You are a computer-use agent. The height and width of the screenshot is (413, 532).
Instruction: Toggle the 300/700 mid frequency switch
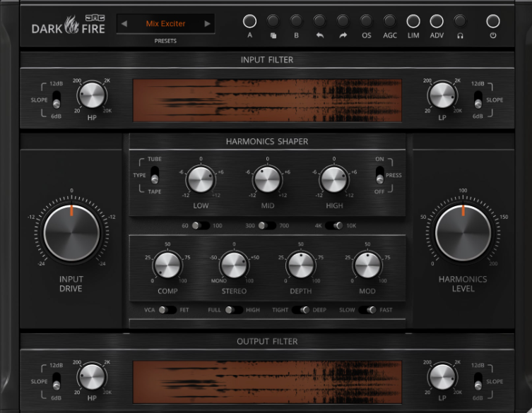(x=267, y=225)
